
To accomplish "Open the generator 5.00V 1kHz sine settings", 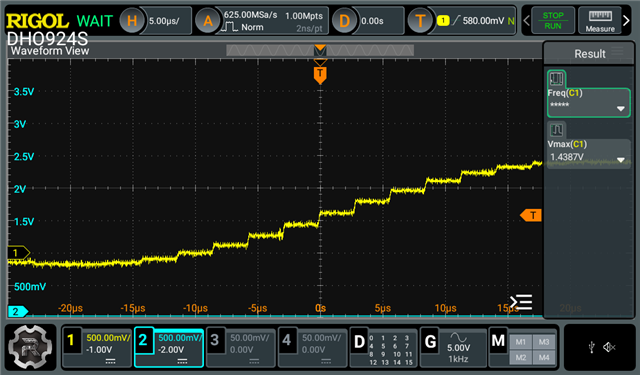I will pos(458,348).
